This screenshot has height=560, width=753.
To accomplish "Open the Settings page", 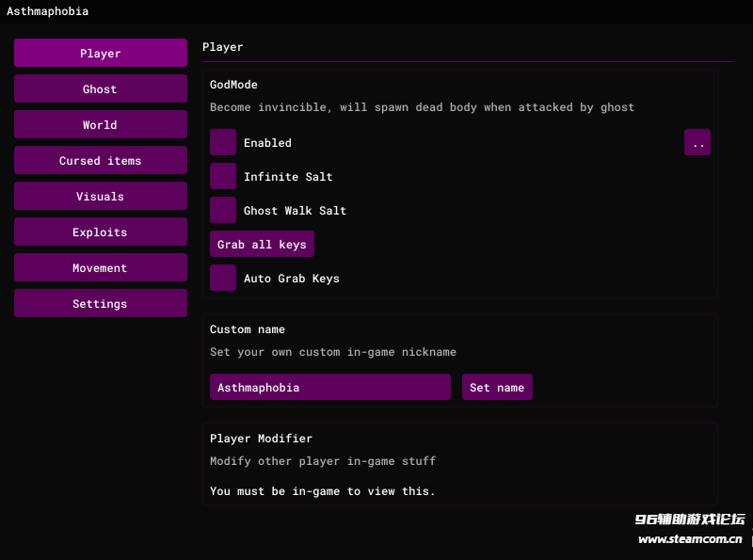I will pos(100,304).
